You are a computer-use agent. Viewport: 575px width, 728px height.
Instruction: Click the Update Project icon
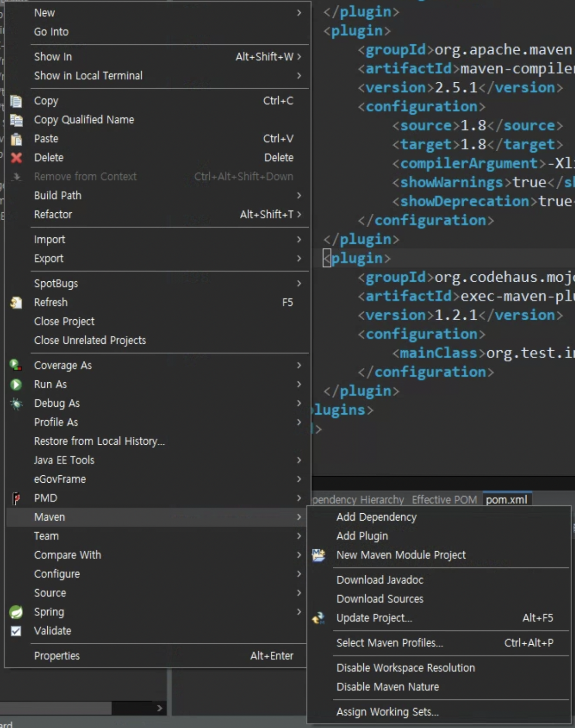tap(319, 618)
